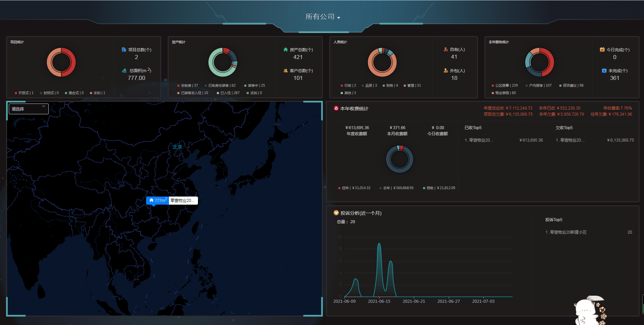
Task: Toggle the 已入住 legend entry
Action: (x=228, y=93)
